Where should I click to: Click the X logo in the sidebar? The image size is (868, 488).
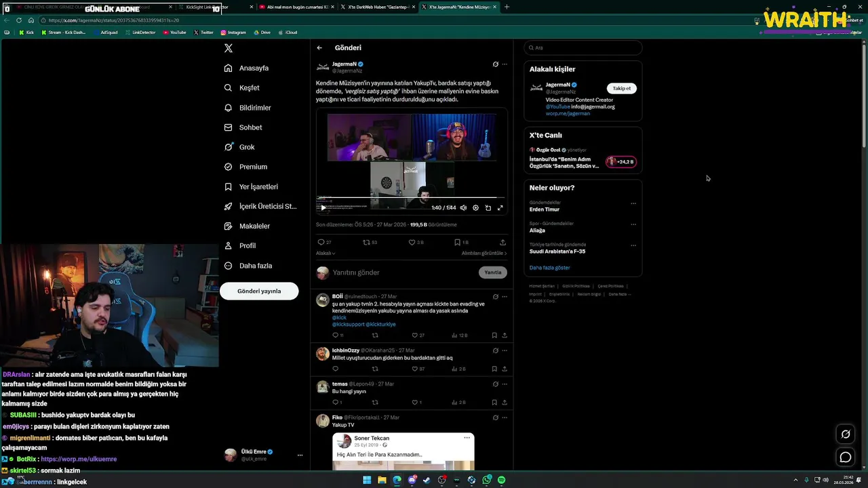(229, 48)
